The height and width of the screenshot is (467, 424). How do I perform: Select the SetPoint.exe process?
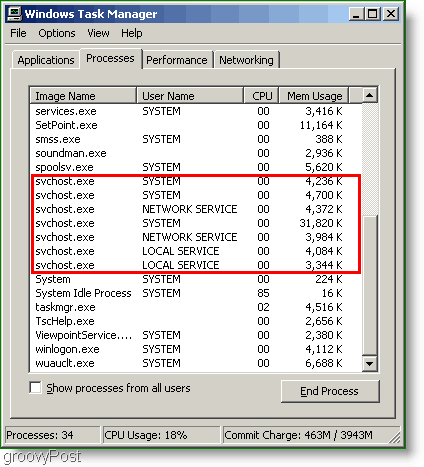(x=196, y=125)
